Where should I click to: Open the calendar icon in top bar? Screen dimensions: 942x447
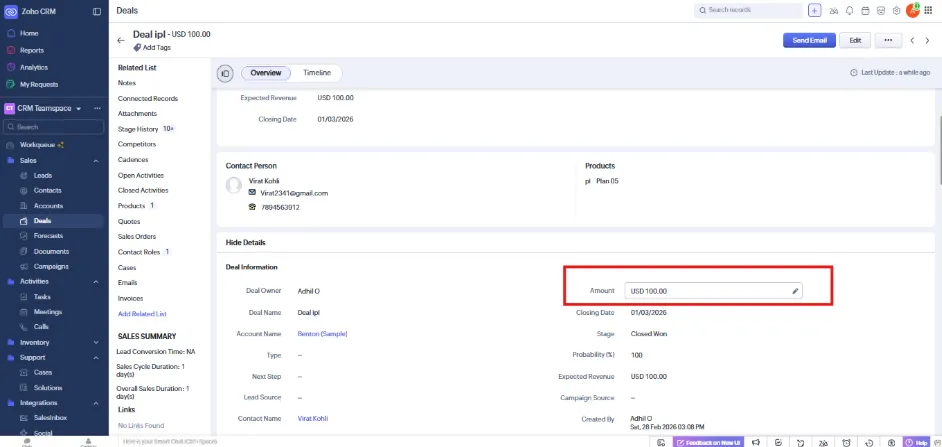coord(865,10)
